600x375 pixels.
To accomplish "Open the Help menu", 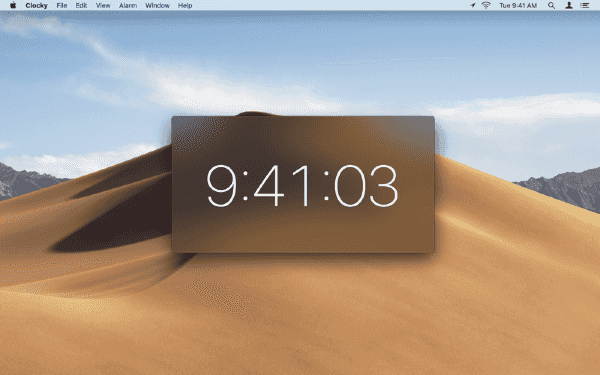I will (x=185, y=5).
